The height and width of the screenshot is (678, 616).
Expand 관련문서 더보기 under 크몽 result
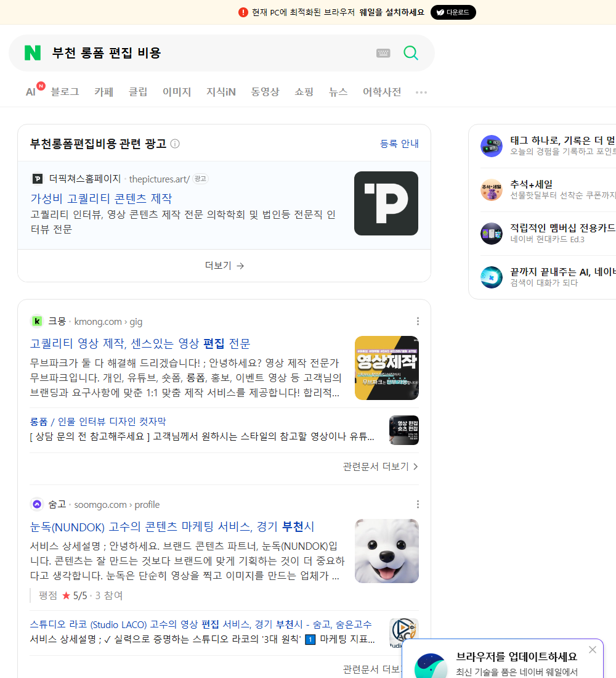coord(381,467)
